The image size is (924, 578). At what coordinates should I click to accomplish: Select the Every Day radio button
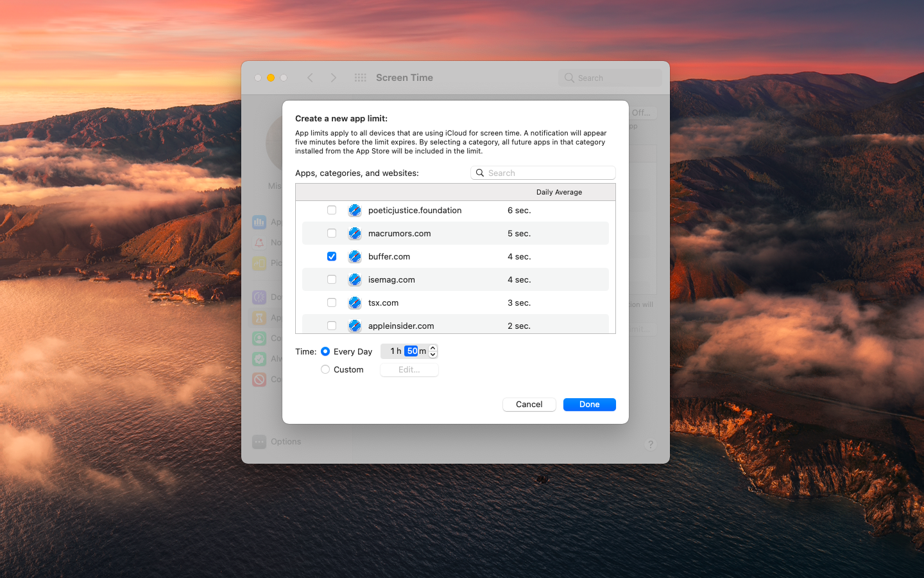pos(325,351)
